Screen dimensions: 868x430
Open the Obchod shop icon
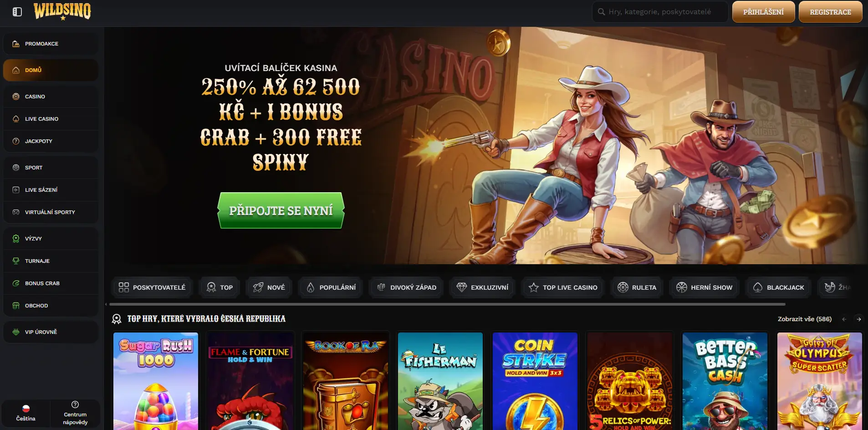tap(16, 306)
